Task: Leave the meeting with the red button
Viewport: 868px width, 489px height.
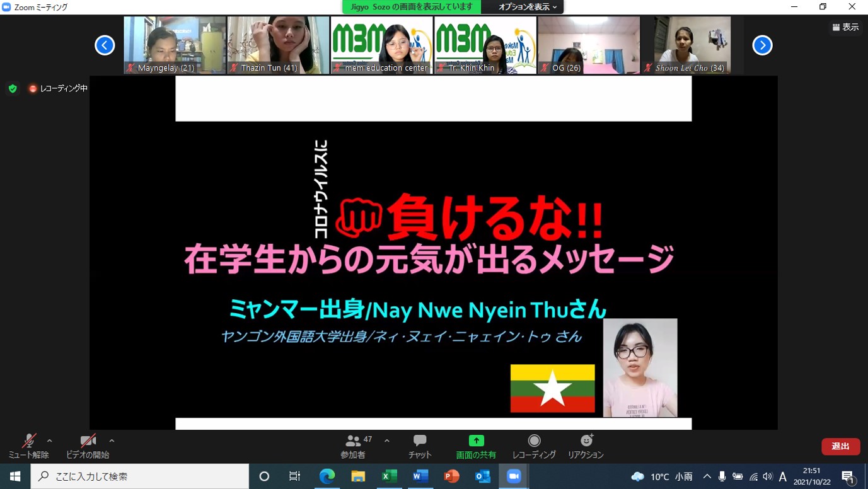Action: pyautogui.click(x=840, y=446)
